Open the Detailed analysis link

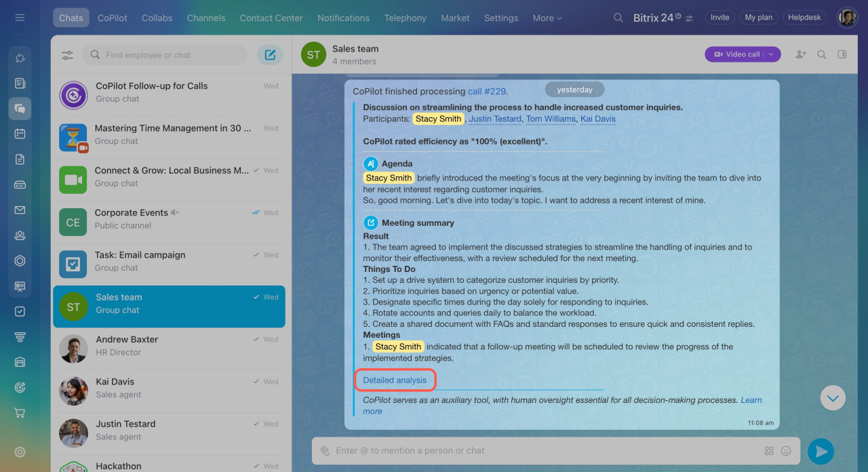pos(395,380)
